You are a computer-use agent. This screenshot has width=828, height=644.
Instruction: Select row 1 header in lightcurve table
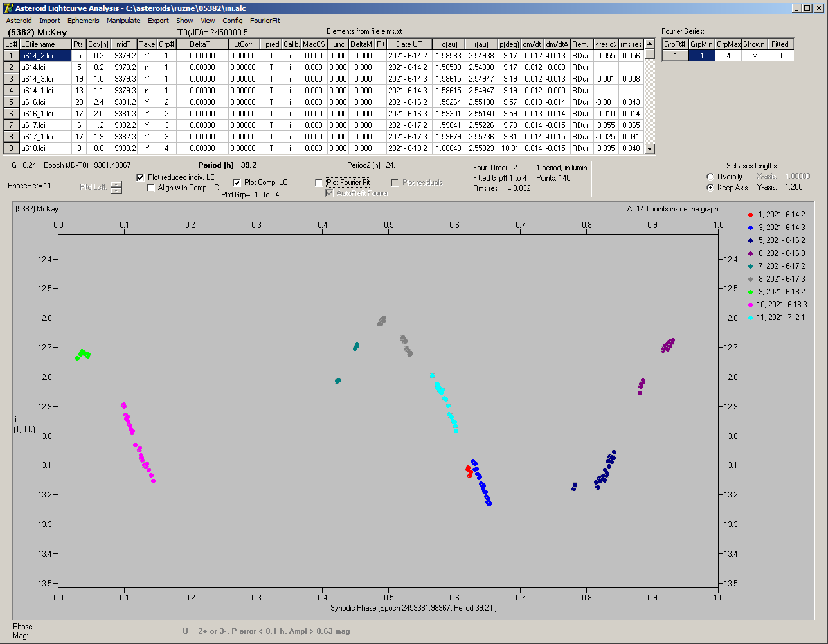[x=12, y=56]
